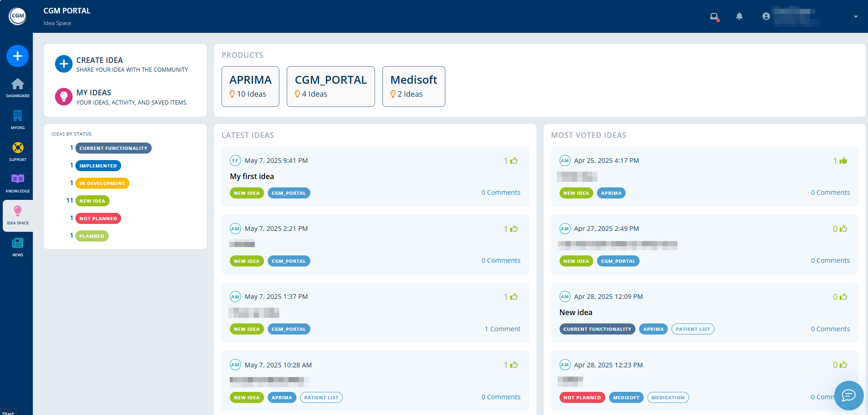Click the notification bell icon
868x415 pixels.
pos(739,17)
